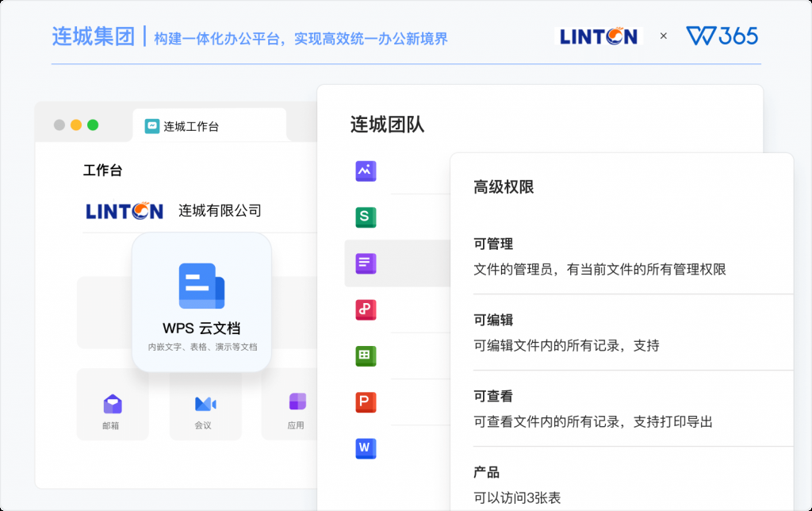The width and height of the screenshot is (812, 511).
Task: Click the 可编辑文件内的所有记录，支持 description
Action: tap(566, 346)
